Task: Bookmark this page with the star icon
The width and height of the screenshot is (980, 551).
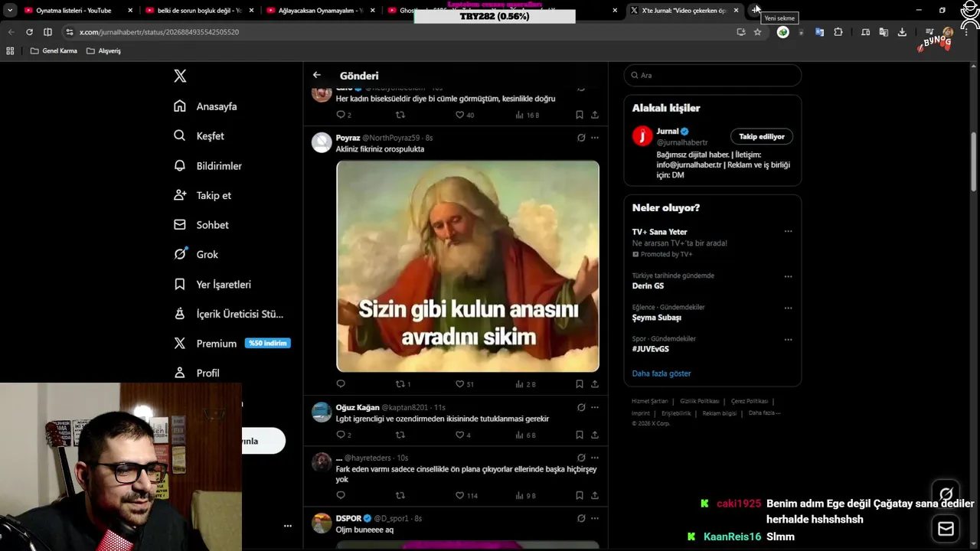Action: tap(757, 32)
